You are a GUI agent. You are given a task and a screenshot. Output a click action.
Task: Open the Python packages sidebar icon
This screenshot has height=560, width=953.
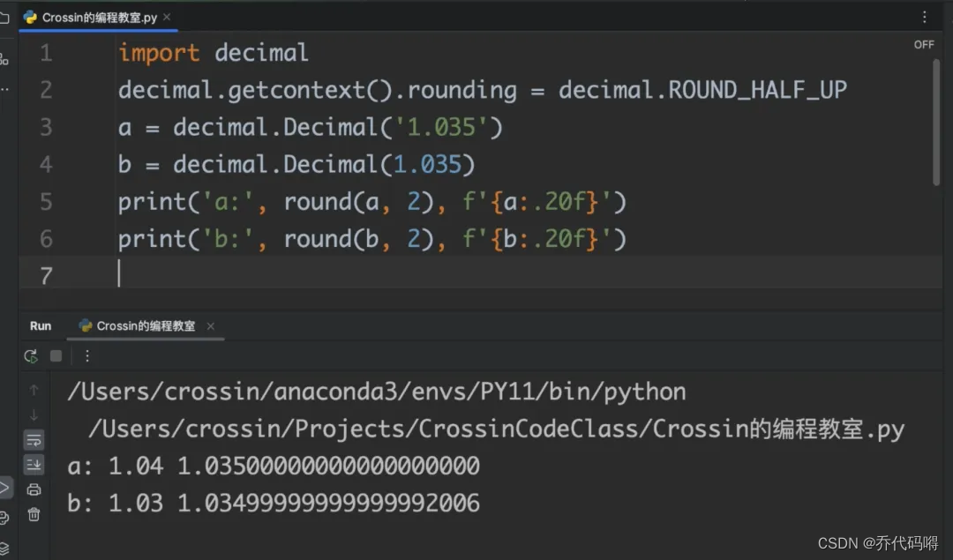(4, 518)
